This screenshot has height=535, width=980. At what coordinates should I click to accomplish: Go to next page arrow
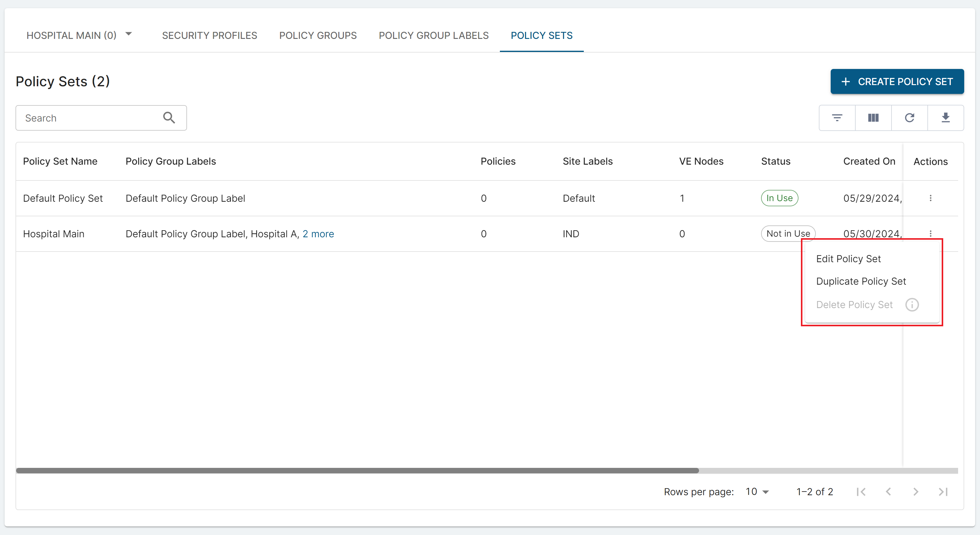coord(916,492)
